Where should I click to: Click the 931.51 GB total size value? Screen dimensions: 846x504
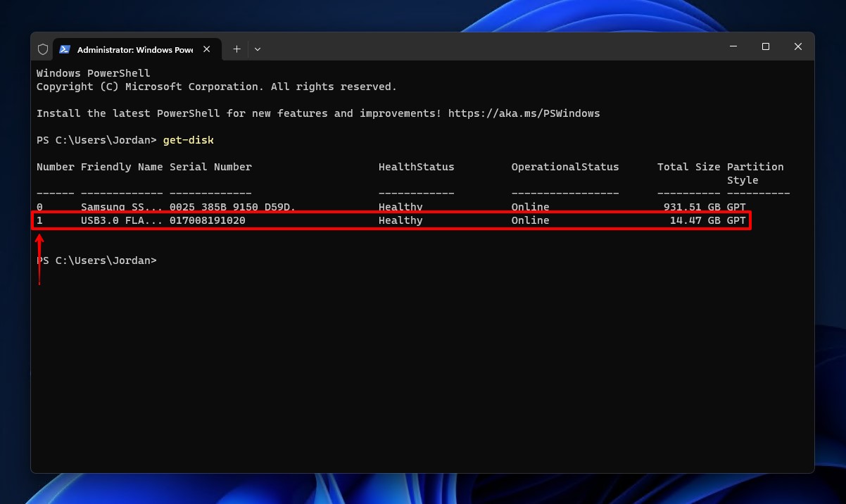click(x=692, y=207)
